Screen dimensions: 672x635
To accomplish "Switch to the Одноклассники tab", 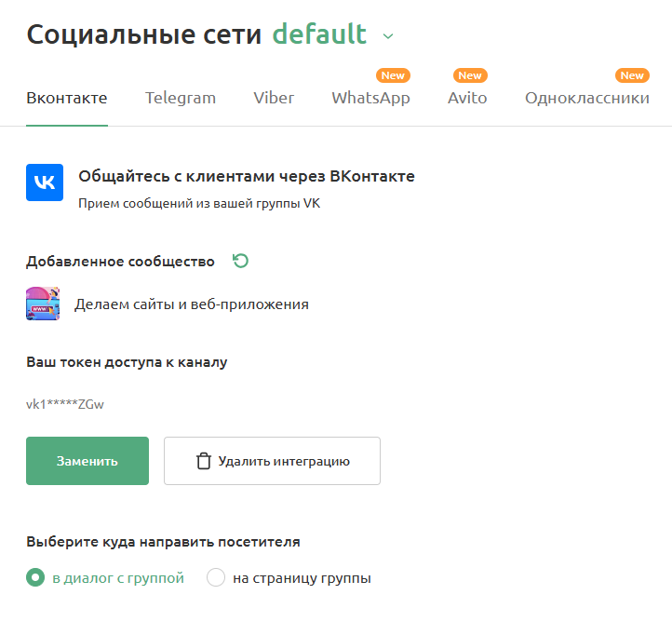I will click(x=586, y=98).
